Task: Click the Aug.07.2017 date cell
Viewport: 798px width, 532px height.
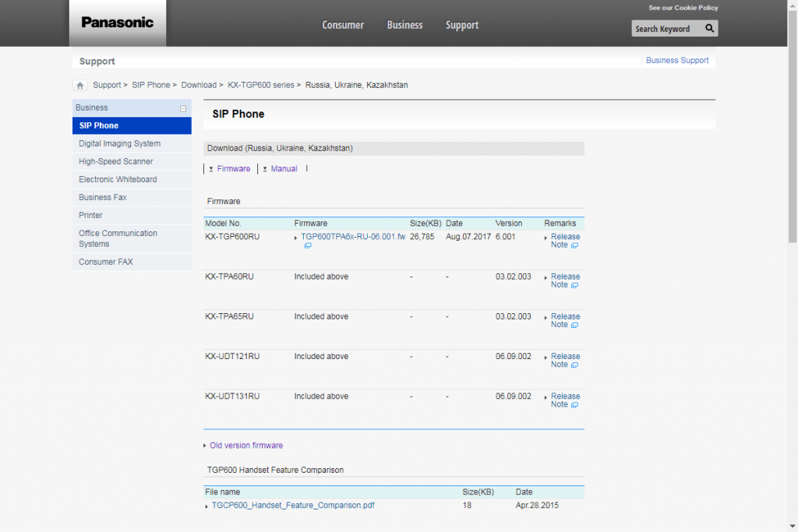Action: pyautogui.click(x=468, y=237)
